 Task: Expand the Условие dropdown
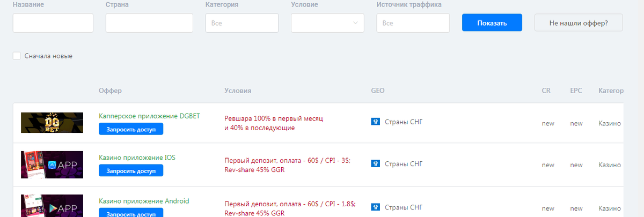[327, 23]
